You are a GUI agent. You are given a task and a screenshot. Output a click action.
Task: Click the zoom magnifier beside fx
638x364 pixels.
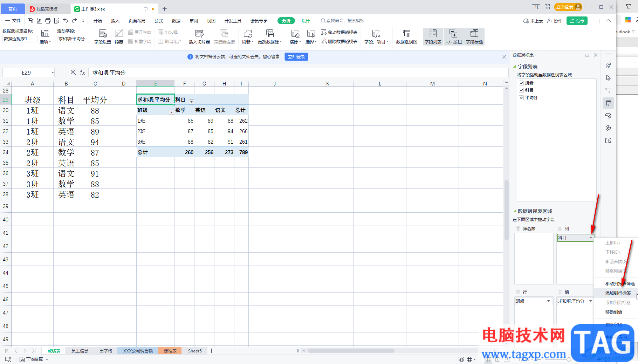pos(73,73)
